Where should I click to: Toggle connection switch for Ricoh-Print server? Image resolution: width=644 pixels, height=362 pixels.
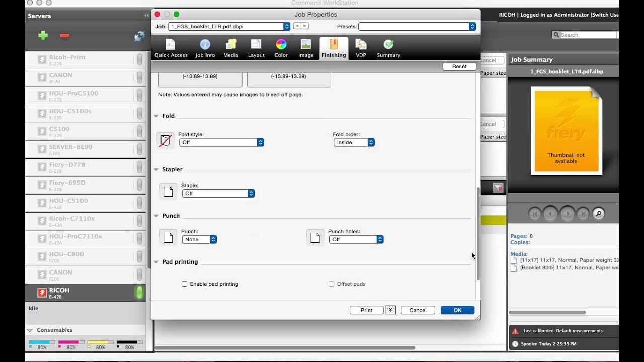[x=139, y=60]
